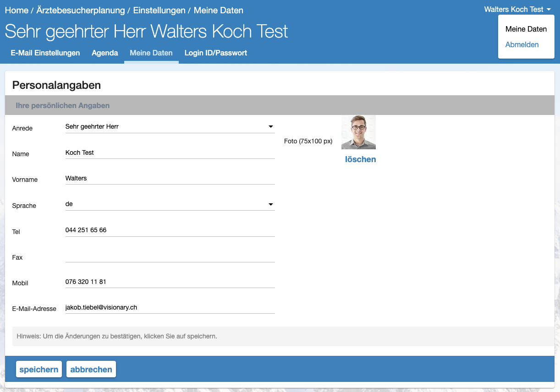Open the Walters Koch Test user menu

[x=517, y=9]
